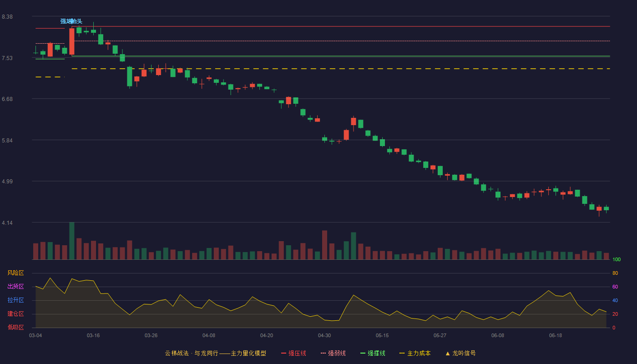
Task: Click the 04-20 date axis label
Action: coord(267,335)
